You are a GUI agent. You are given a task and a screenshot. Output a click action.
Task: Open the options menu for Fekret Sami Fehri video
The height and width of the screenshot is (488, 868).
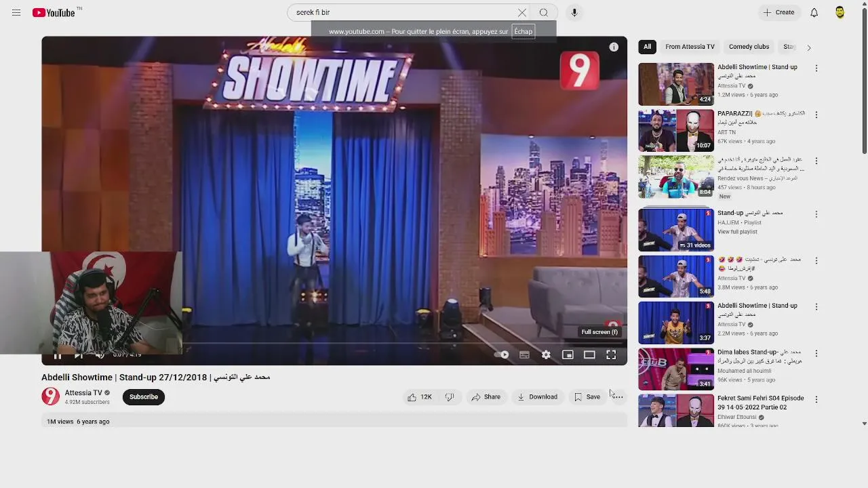pyautogui.click(x=816, y=400)
